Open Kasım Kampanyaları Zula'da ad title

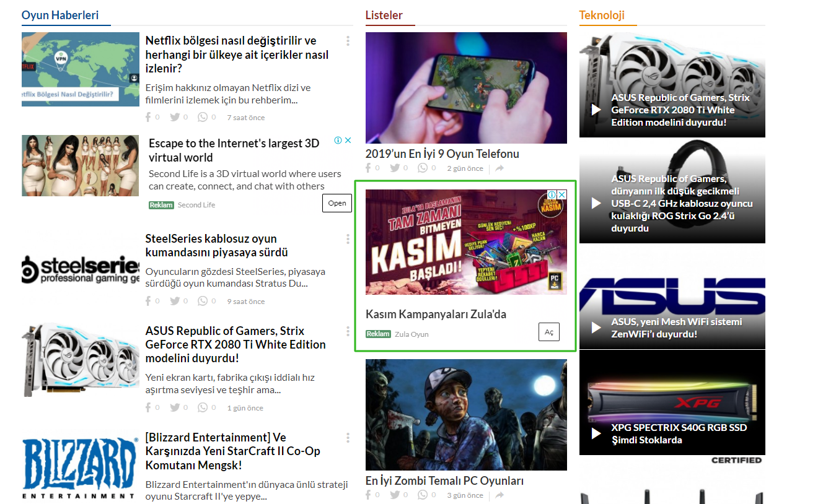[x=436, y=314]
